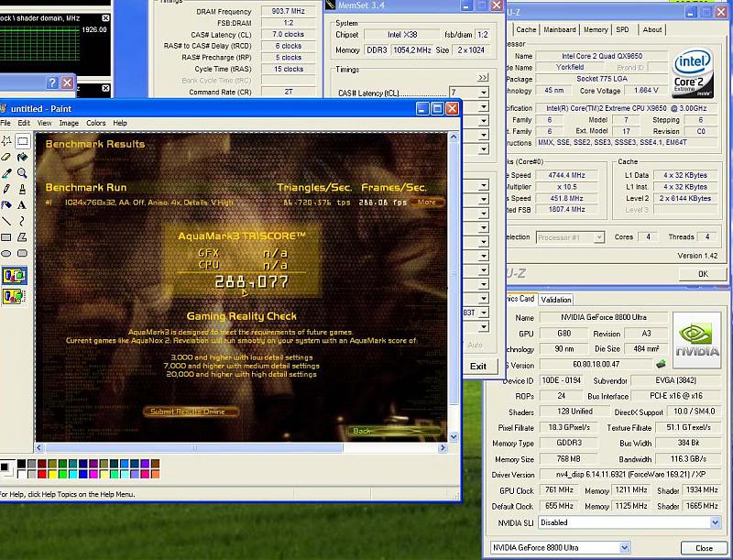The height and width of the screenshot is (560, 733).
Task: Click the help question mark button
Action: 52,82
